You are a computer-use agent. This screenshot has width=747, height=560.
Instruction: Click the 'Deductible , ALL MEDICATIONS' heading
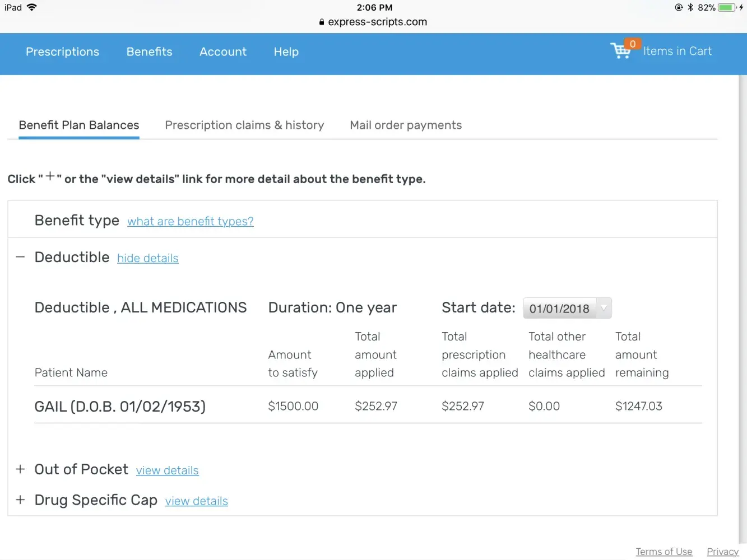[141, 307]
